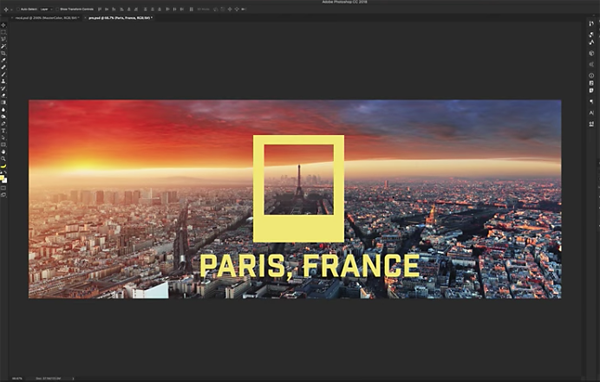The image size is (600, 382).
Task: Select the Rectangular Marquee tool
Action: (x=3, y=32)
